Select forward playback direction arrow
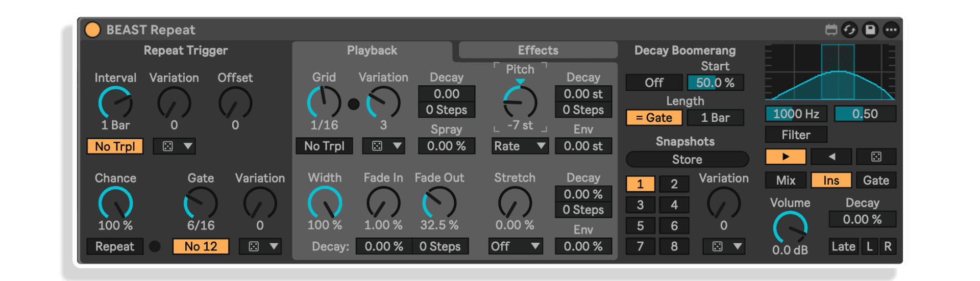Image resolution: width=980 pixels, height=281 pixels. 786,157
